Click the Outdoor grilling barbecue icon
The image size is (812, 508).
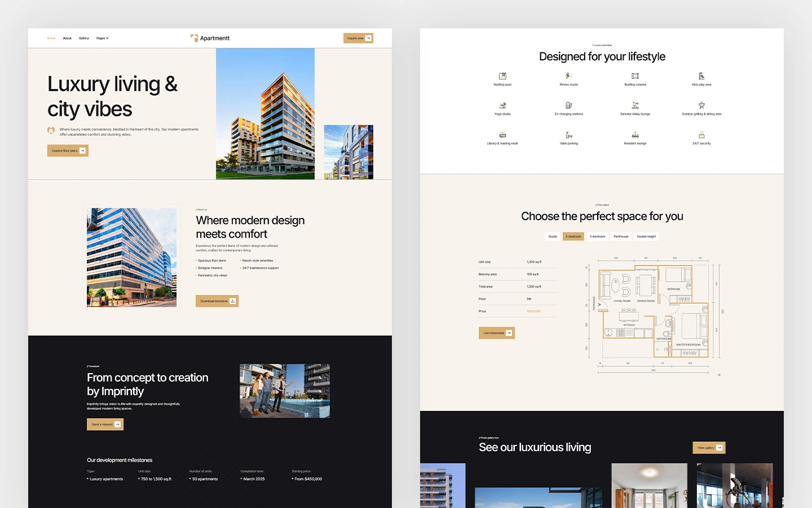pos(701,106)
